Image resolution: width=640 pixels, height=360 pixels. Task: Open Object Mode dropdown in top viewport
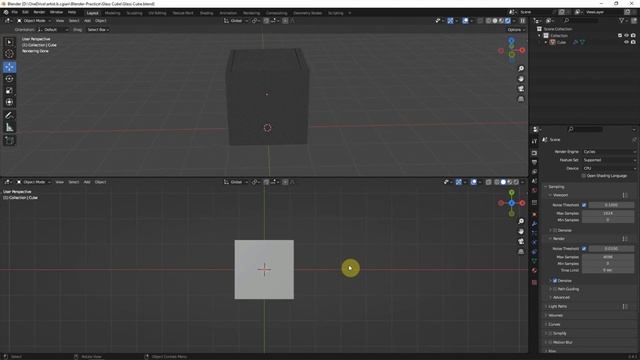pos(34,20)
